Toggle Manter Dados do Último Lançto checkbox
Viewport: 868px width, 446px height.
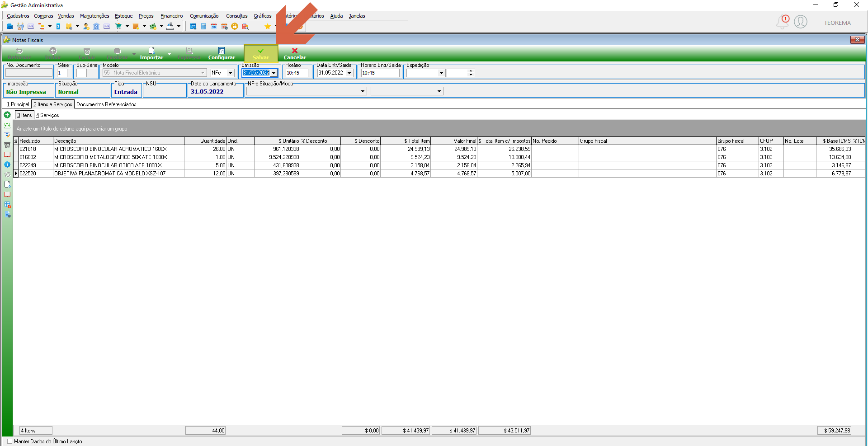(10, 441)
